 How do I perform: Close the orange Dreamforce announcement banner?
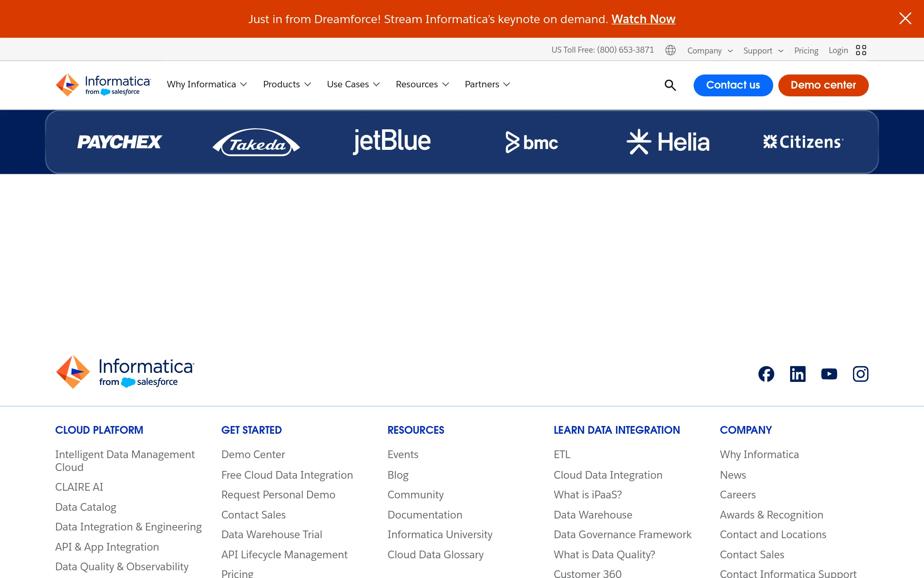tap(905, 18)
